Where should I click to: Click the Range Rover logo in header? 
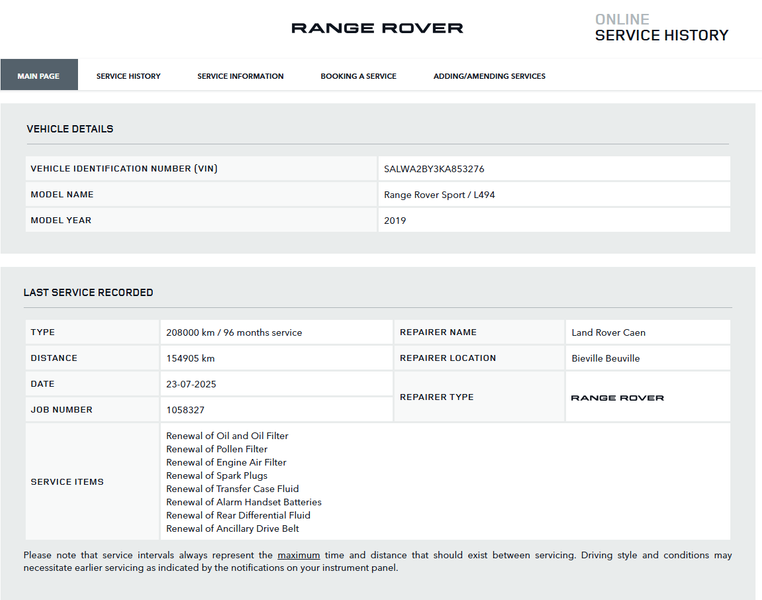tap(377, 28)
